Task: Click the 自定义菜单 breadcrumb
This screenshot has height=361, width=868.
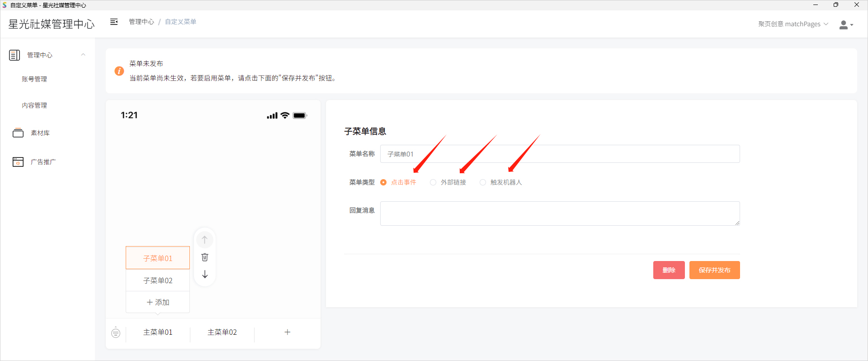Action: point(180,22)
